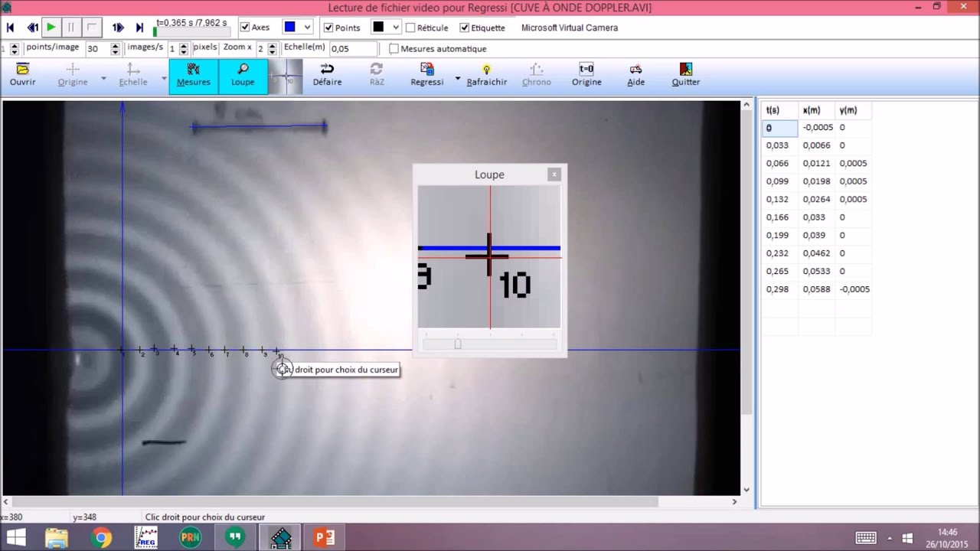Image resolution: width=980 pixels, height=551 pixels.
Task: Jump to the last video frame
Action: click(139, 28)
